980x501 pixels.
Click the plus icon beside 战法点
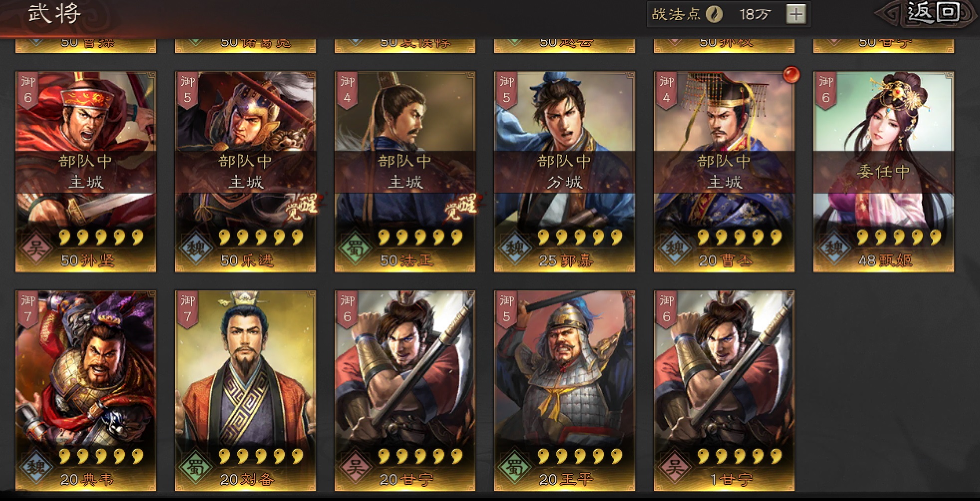[x=795, y=14]
